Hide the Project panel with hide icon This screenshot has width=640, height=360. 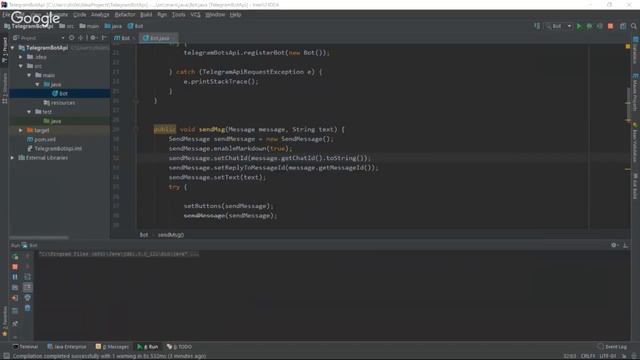coord(104,38)
